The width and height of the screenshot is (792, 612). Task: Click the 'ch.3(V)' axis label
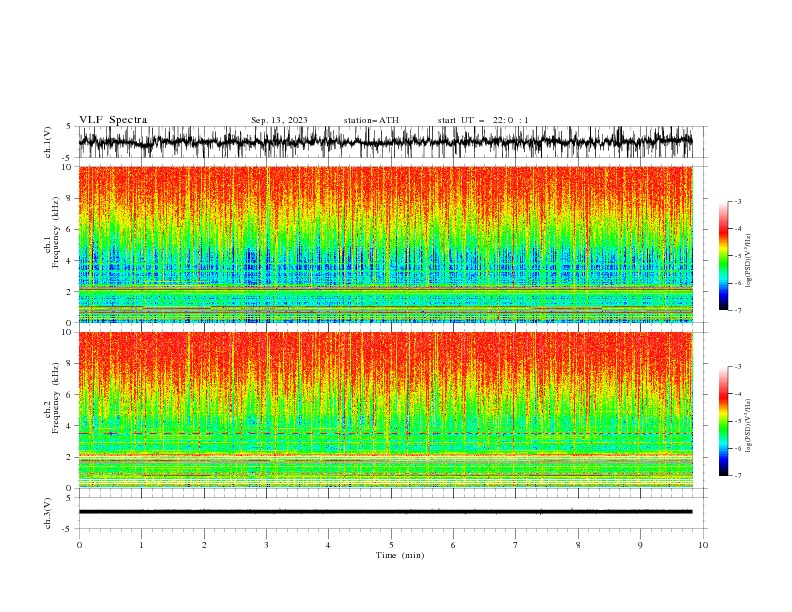point(48,513)
